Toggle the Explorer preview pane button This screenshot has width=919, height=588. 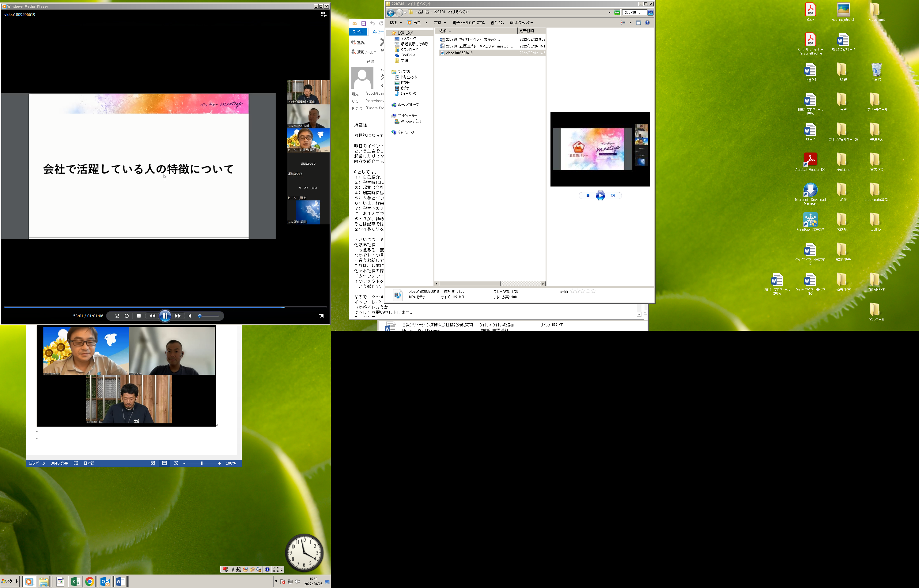(x=638, y=23)
